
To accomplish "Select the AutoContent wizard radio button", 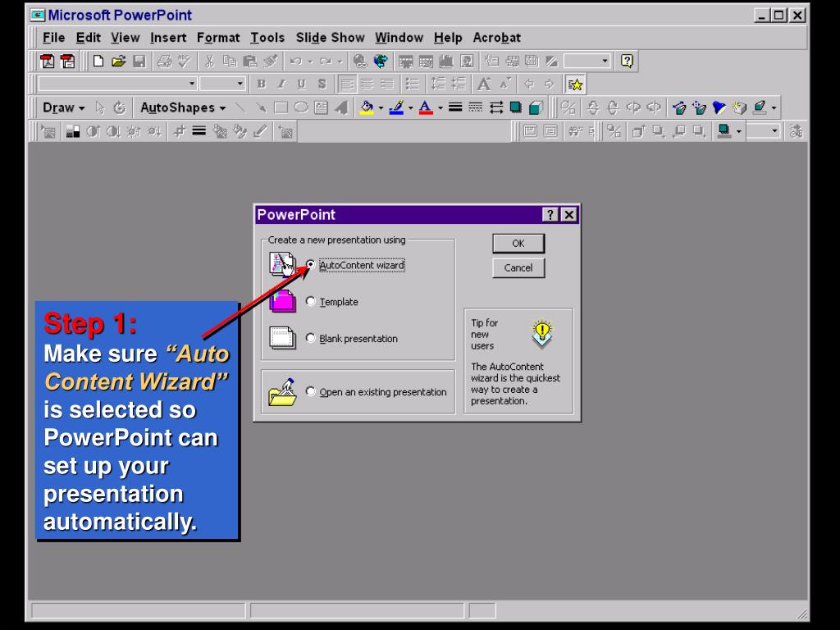I will (x=311, y=265).
